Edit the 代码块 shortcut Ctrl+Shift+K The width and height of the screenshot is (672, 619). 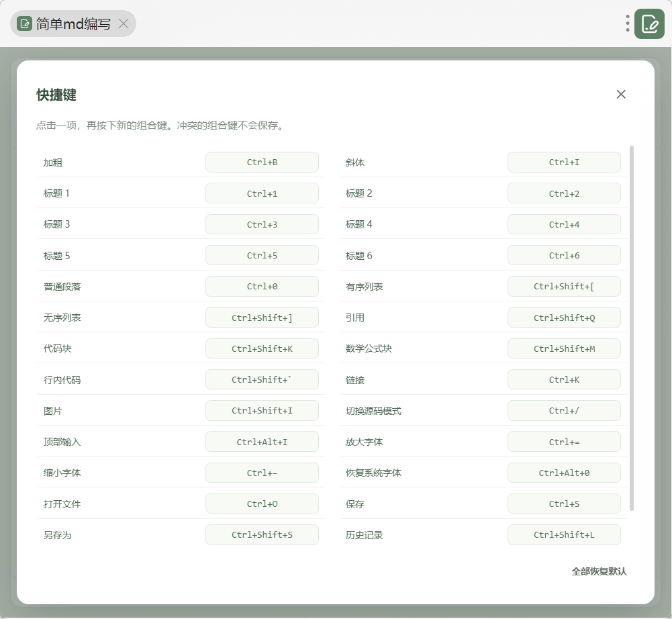click(x=262, y=348)
